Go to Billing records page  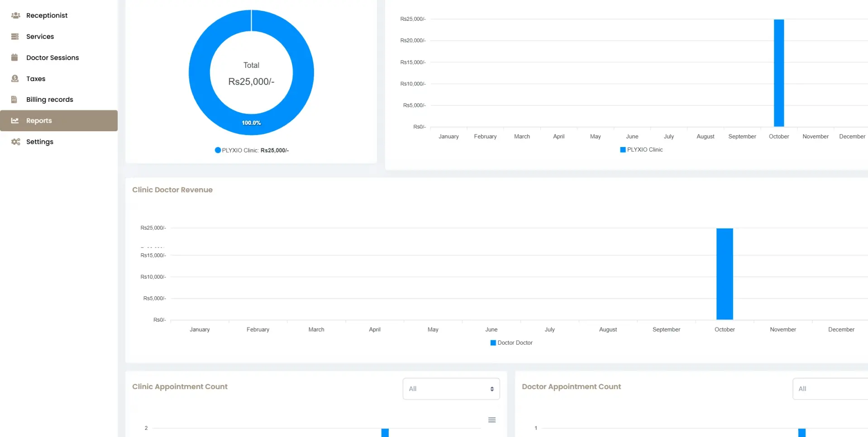tap(49, 100)
